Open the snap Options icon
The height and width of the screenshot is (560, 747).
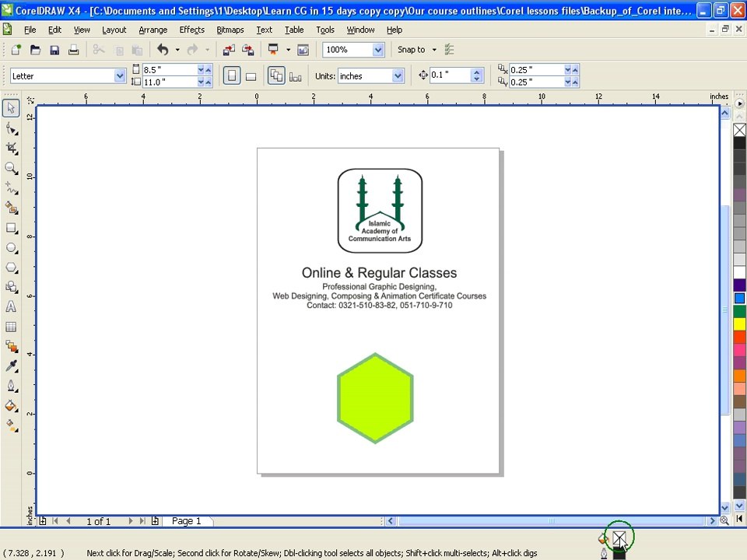tap(449, 50)
